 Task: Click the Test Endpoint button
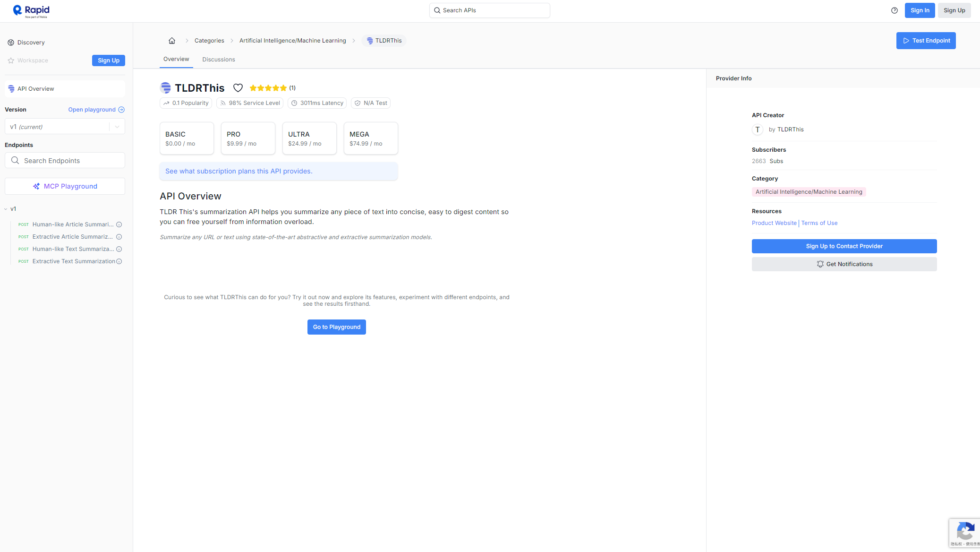[x=926, y=41]
